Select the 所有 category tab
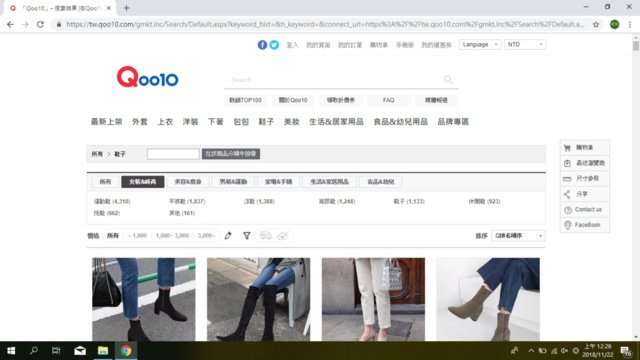 click(105, 182)
